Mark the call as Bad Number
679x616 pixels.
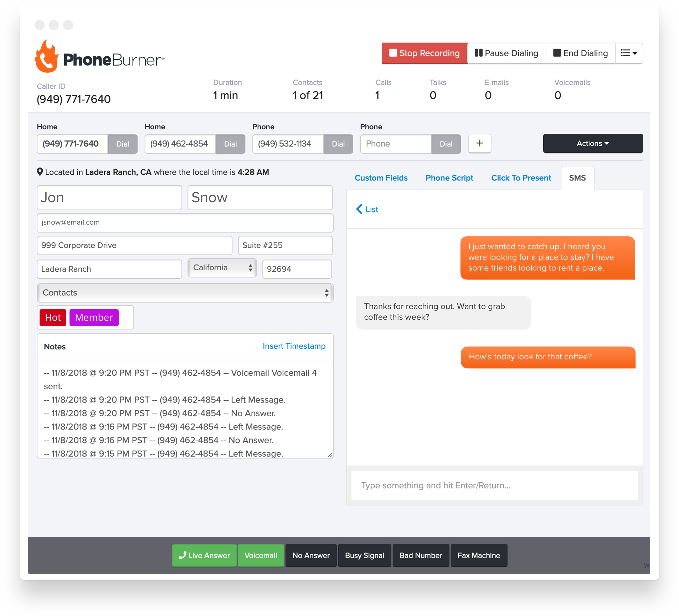pyautogui.click(x=421, y=555)
